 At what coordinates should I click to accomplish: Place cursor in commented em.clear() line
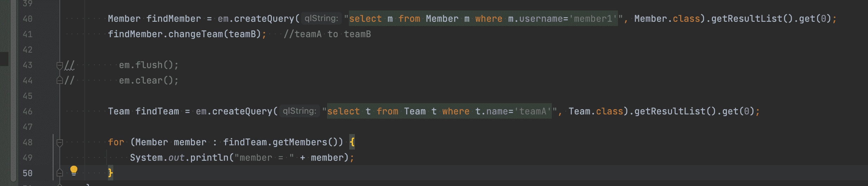[x=149, y=80]
